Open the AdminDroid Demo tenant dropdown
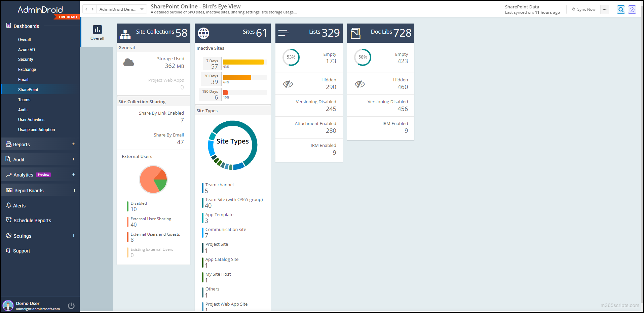Image resolution: width=644 pixels, height=313 pixels. pyautogui.click(x=121, y=9)
